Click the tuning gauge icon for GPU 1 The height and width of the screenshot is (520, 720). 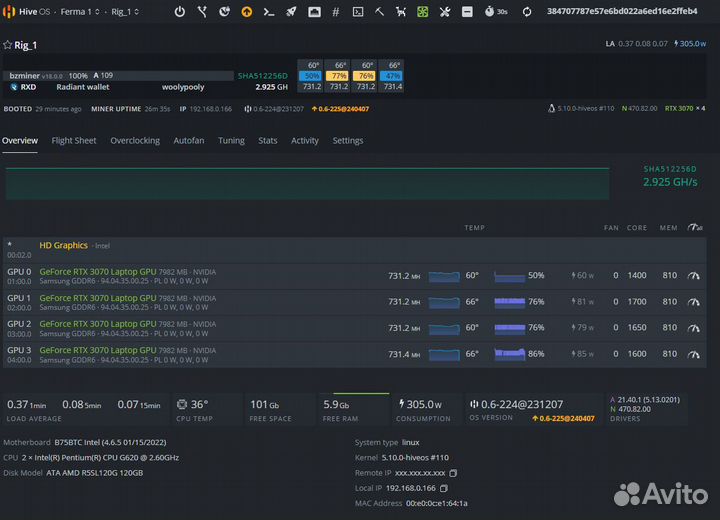[x=693, y=302]
